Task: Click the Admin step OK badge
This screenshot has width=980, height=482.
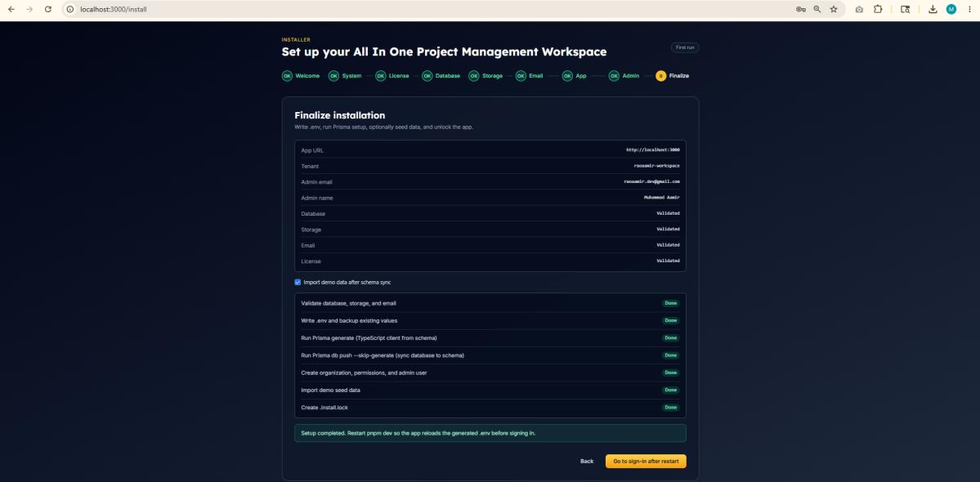Action: [614, 76]
